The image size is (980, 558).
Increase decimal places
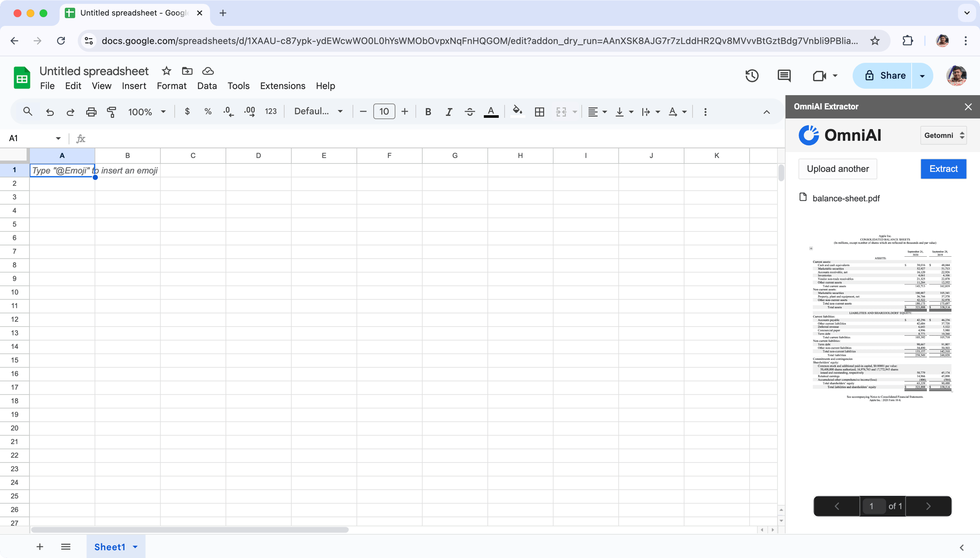click(250, 111)
